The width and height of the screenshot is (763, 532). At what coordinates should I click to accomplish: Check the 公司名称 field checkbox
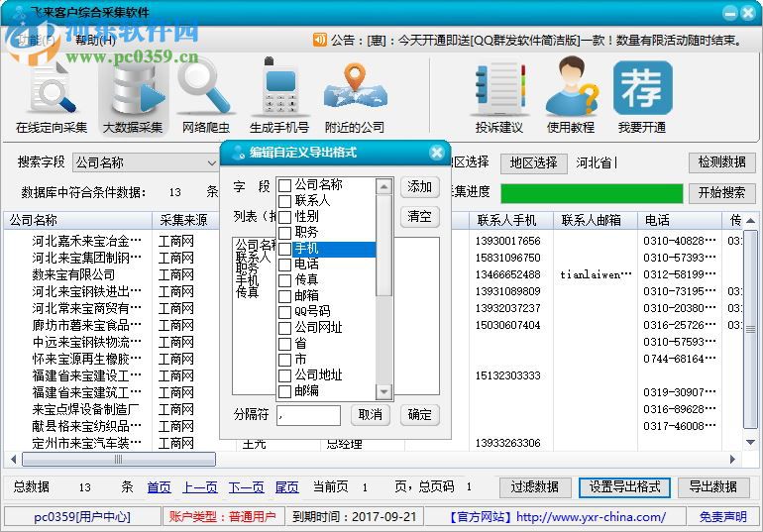click(x=285, y=185)
